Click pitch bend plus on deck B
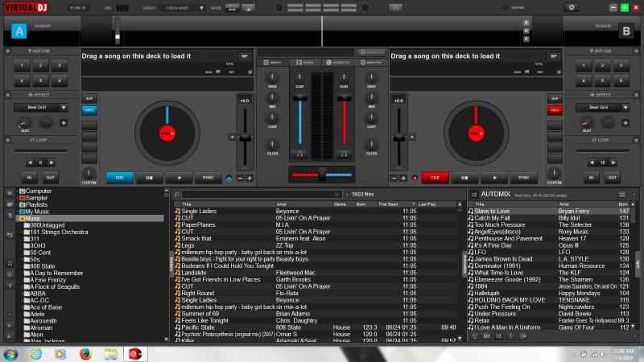Image resolution: width=644 pixels, height=362 pixels. tap(403, 178)
